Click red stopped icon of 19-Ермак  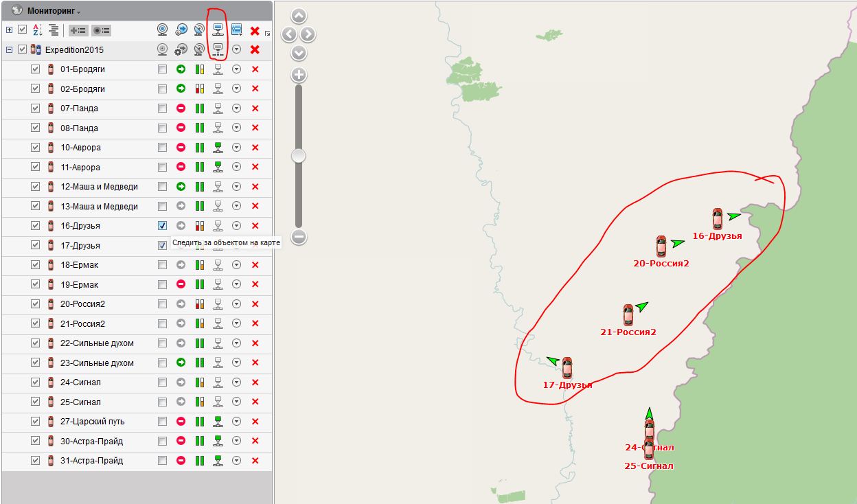tap(181, 284)
